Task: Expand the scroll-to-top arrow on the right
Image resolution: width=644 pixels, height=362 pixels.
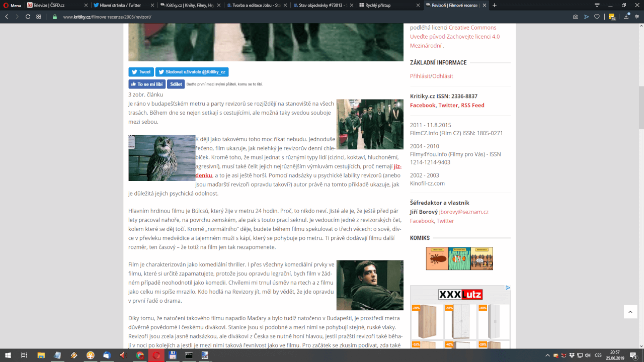Action: [630, 312]
